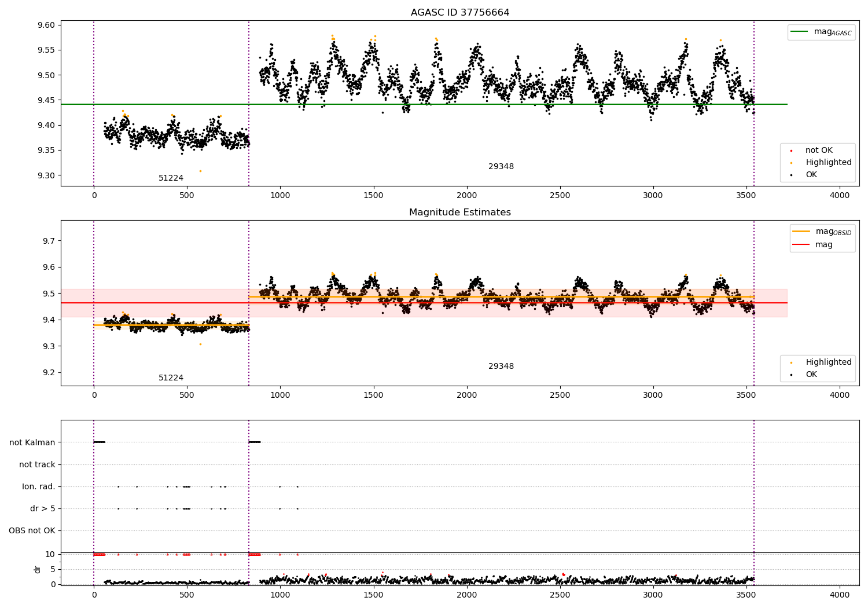Select 'OK' legend entry in top plot

(811, 175)
